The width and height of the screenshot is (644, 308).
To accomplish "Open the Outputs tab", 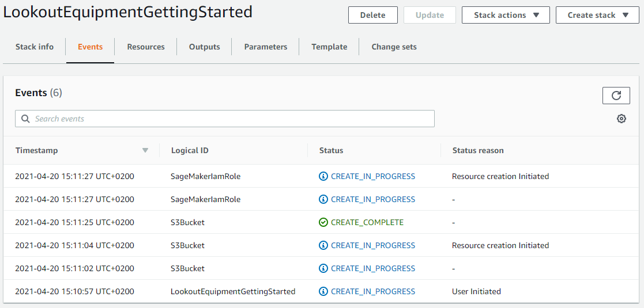I will pyautogui.click(x=205, y=47).
